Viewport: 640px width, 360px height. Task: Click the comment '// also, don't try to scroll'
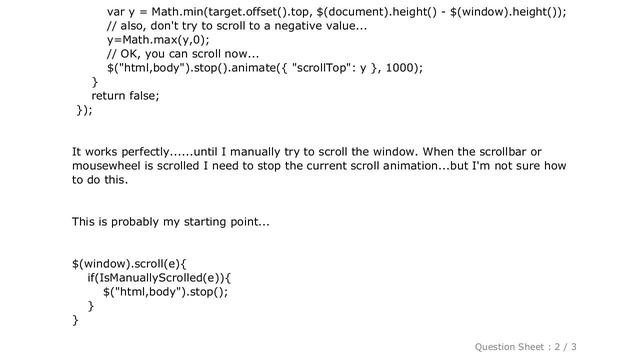[x=237, y=26]
